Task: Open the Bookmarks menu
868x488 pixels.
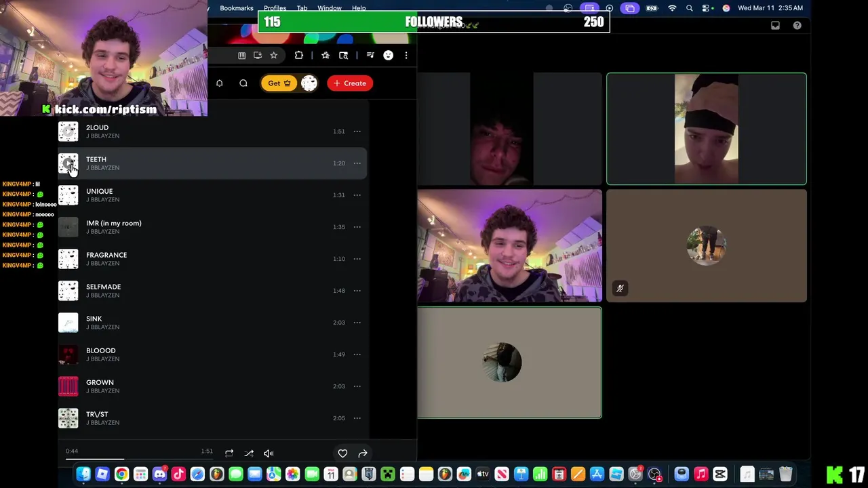Action: click(237, 8)
